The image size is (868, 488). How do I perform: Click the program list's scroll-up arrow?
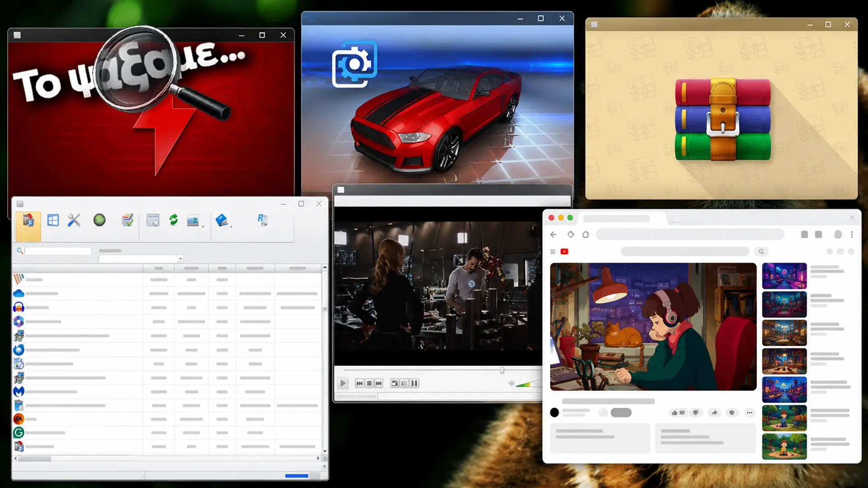click(325, 268)
